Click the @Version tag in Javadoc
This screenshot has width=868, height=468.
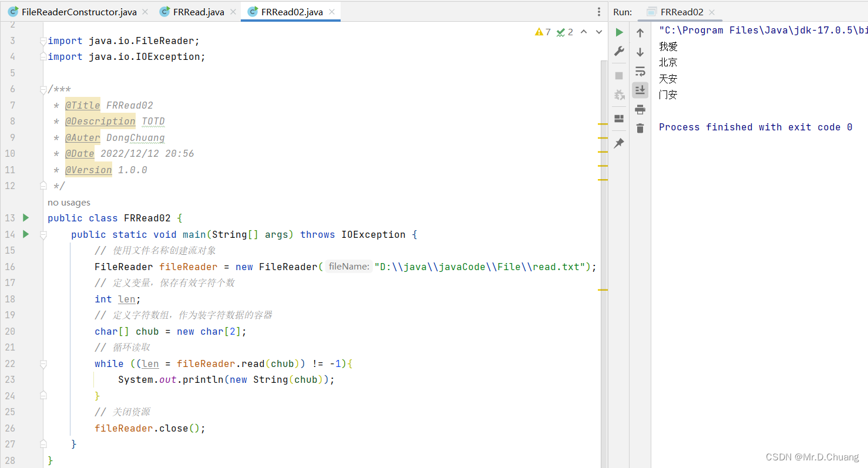[x=88, y=170]
